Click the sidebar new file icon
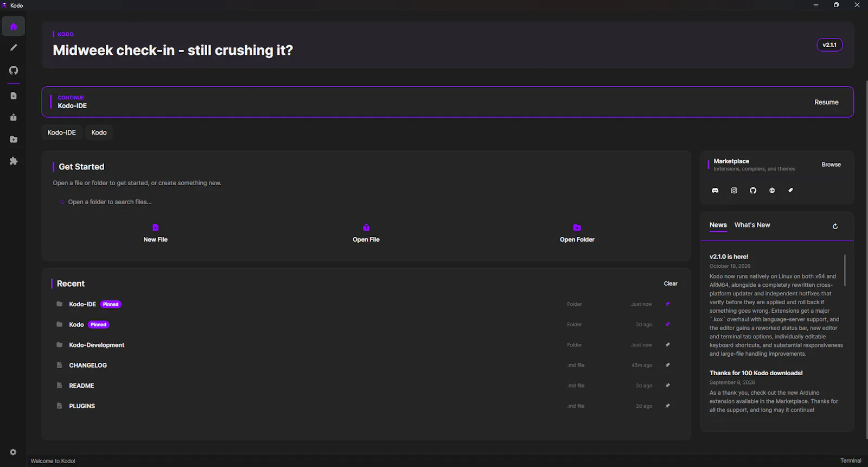This screenshot has width=868, height=467. [x=14, y=96]
